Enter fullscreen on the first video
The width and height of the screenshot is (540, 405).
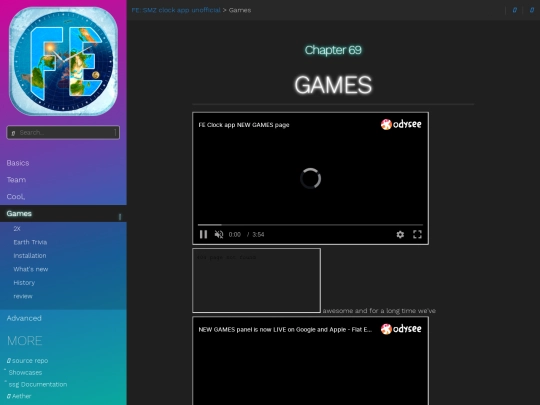[417, 235]
